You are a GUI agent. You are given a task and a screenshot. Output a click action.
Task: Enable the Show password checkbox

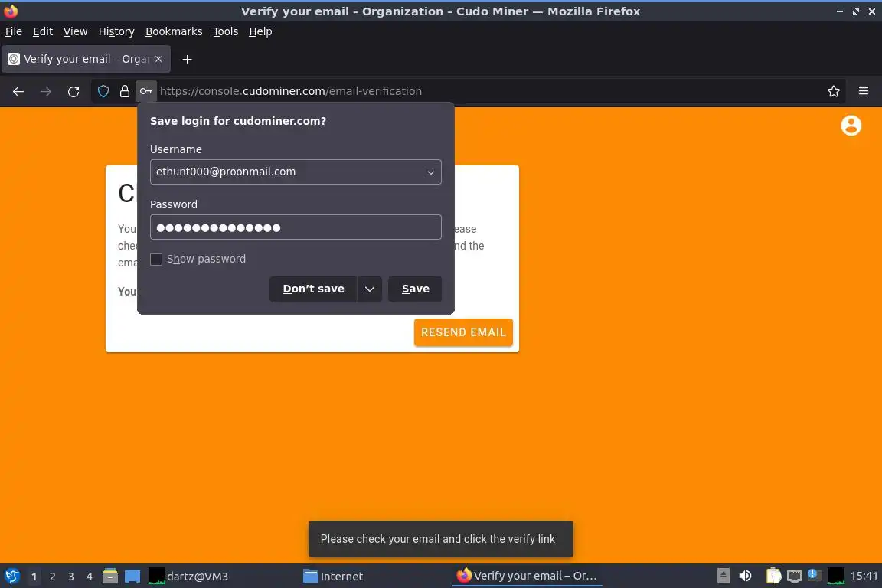click(x=156, y=260)
